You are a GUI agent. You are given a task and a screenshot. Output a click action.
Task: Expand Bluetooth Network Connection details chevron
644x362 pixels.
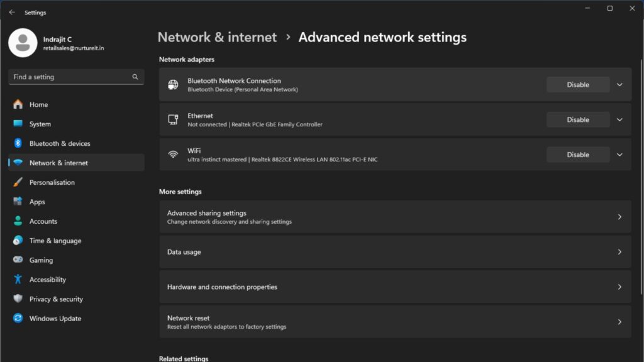(x=619, y=85)
